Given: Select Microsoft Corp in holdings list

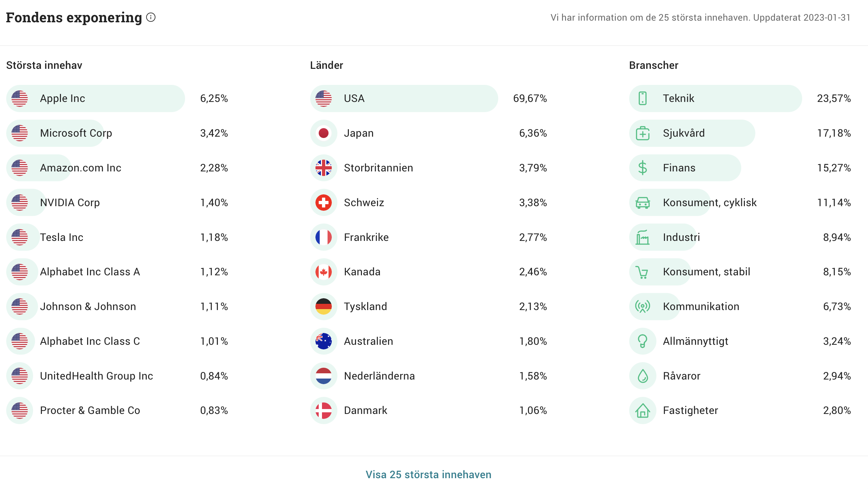Looking at the screenshot, I should [76, 133].
